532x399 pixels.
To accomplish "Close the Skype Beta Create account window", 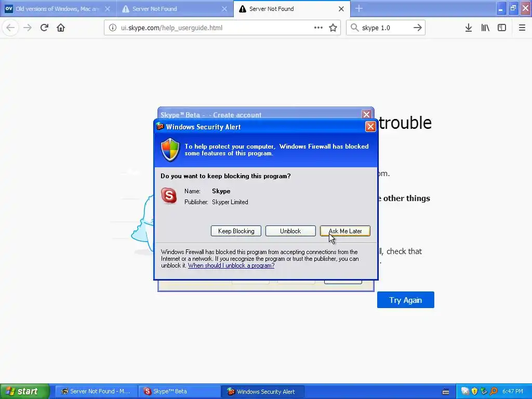I will [x=366, y=114].
